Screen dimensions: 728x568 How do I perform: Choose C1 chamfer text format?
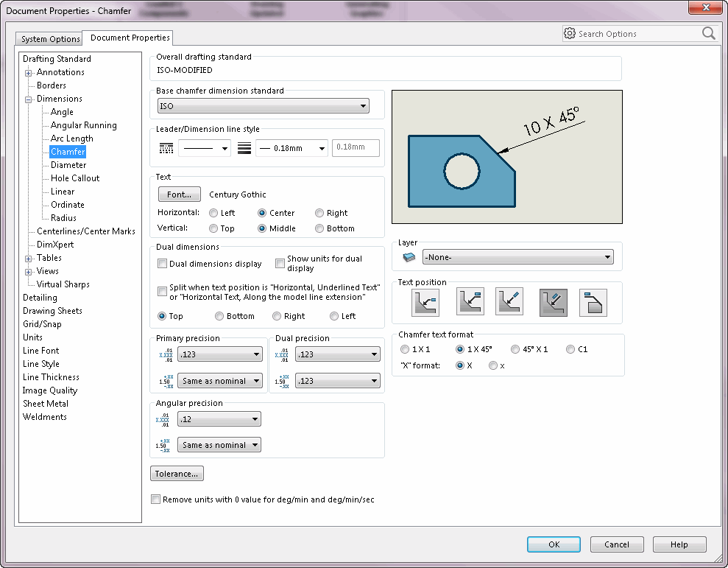(570, 349)
